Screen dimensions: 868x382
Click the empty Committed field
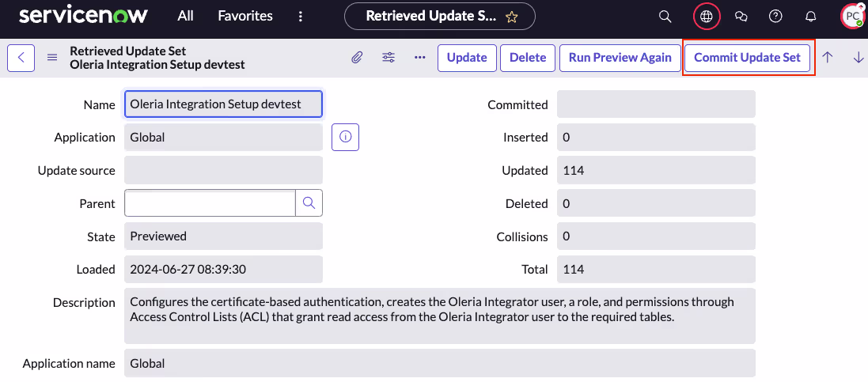tap(656, 104)
